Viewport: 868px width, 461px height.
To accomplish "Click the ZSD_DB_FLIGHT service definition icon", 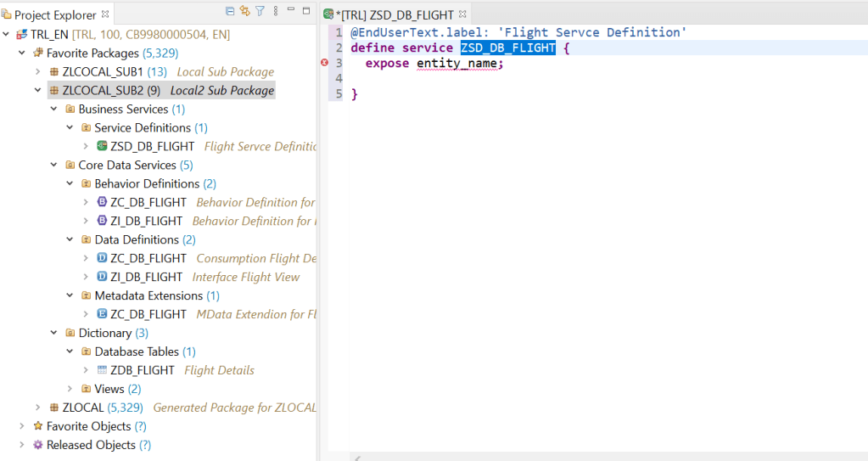I will point(102,146).
